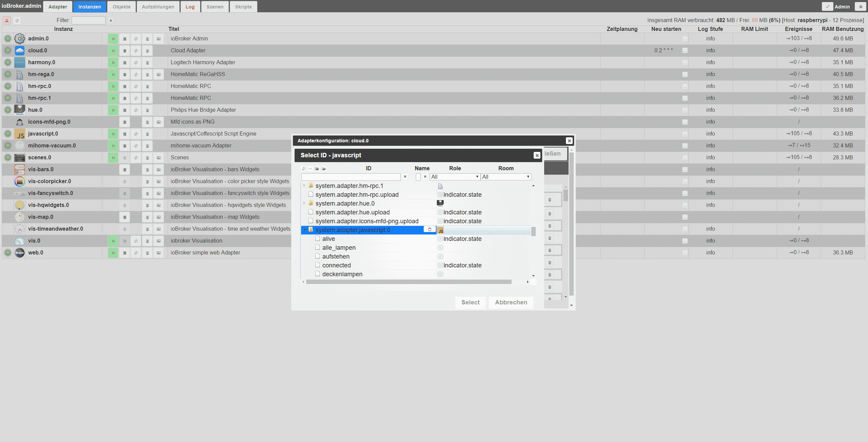Switch to the Objekte tab

(x=122, y=7)
